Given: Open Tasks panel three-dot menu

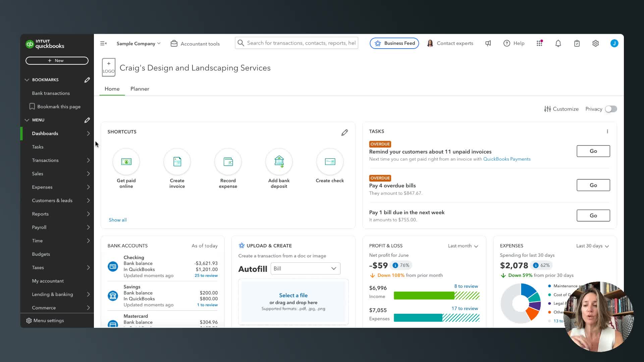Looking at the screenshot, I should point(607,131).
